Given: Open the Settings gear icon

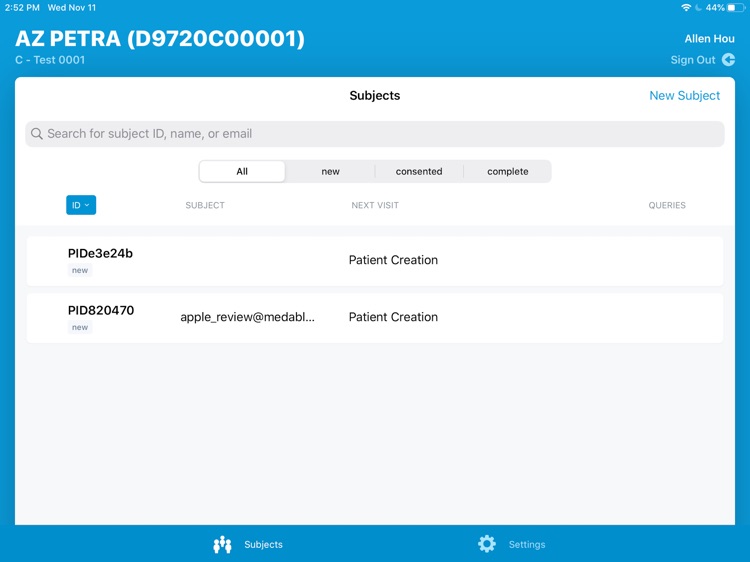Looking at the screenshot, I should click(487, 544).
